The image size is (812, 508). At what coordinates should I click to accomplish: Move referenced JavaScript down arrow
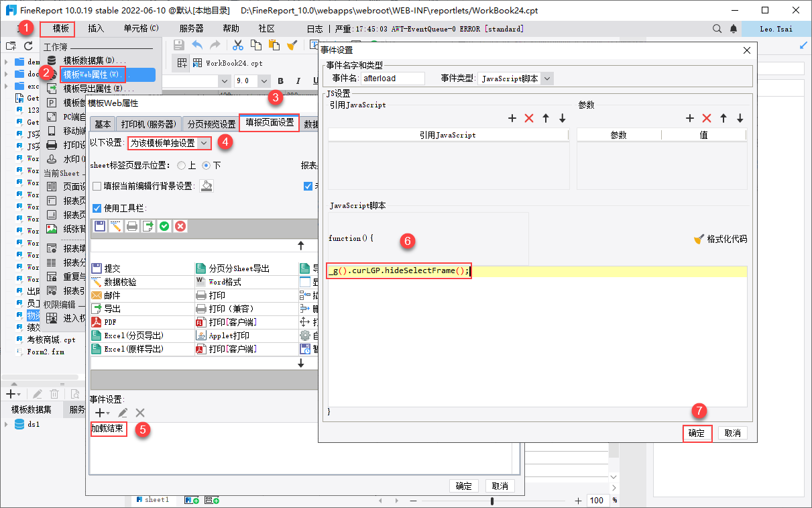563,118
